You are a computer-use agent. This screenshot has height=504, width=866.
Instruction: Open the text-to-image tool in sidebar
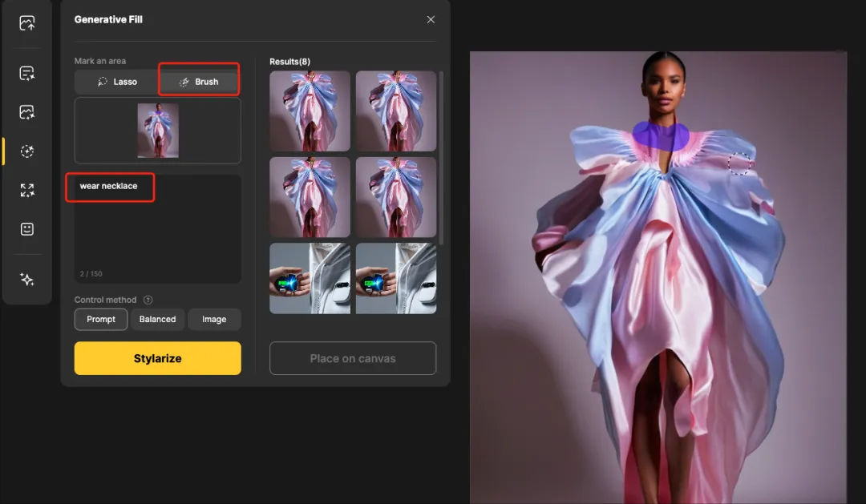27,74
